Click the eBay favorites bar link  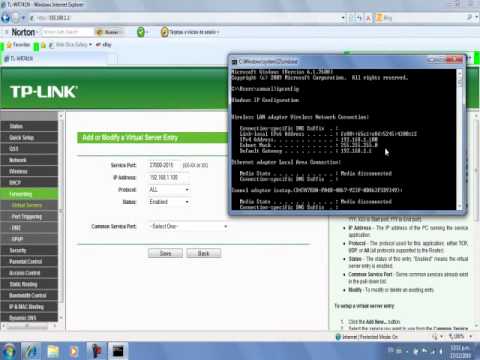104,45
